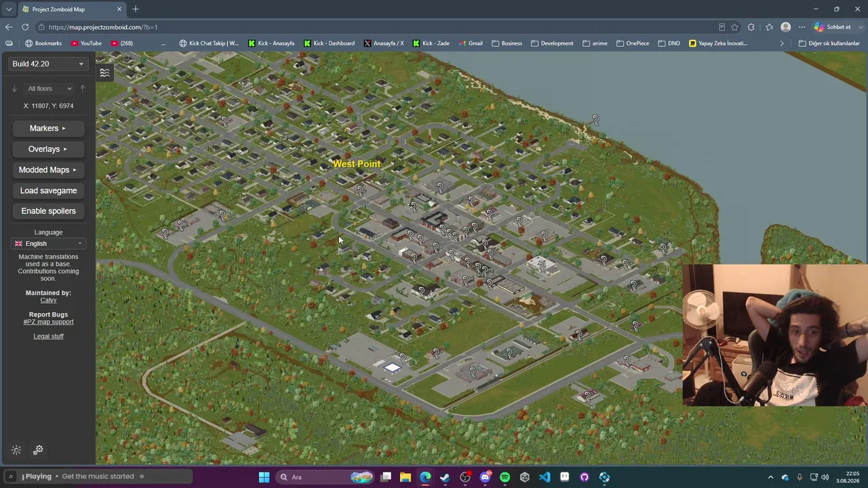Open the browser extensions puzzle icon
The image size is (868, 488).
tap(751, 27)
